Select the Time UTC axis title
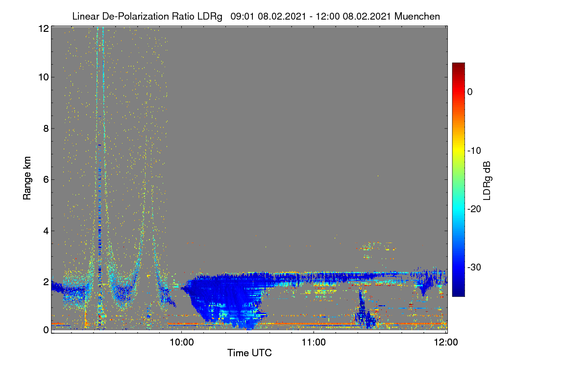The image size is (588, 392). pos(249,353)
